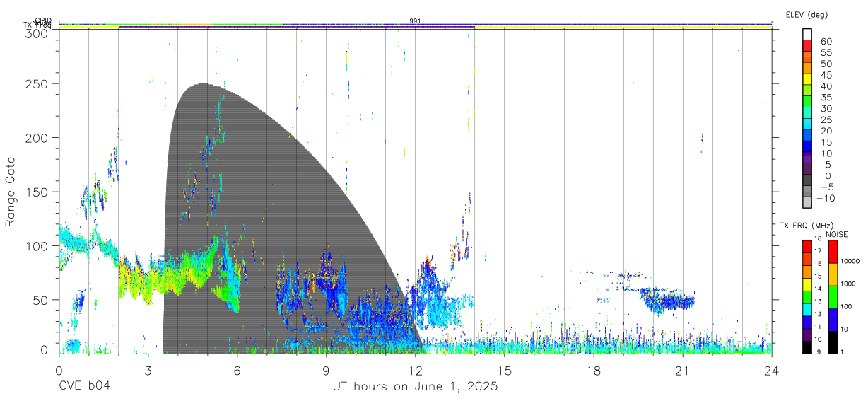Click the '40' label on the ELEV scale
The image size is (868, 401).
(x=826, y=86)
